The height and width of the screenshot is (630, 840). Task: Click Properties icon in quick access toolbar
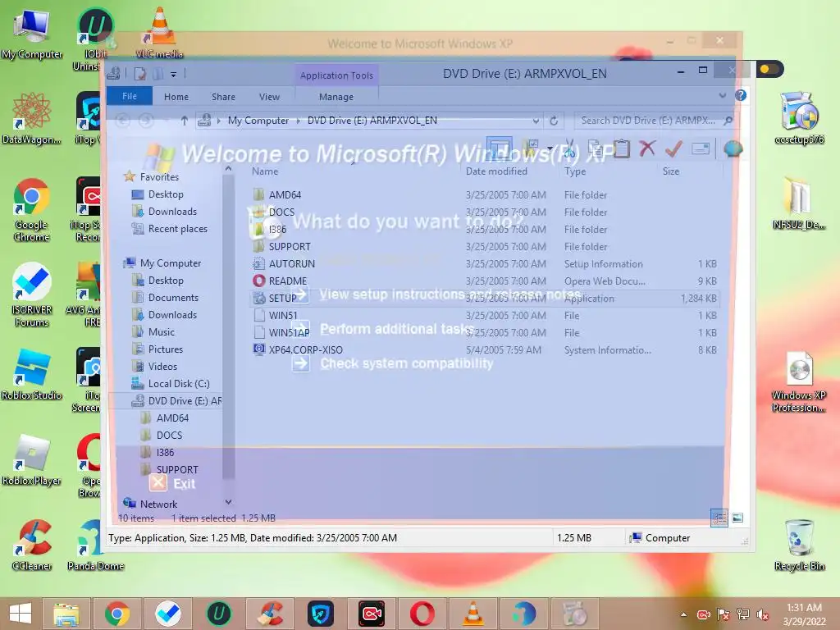[x=139, y=73]
